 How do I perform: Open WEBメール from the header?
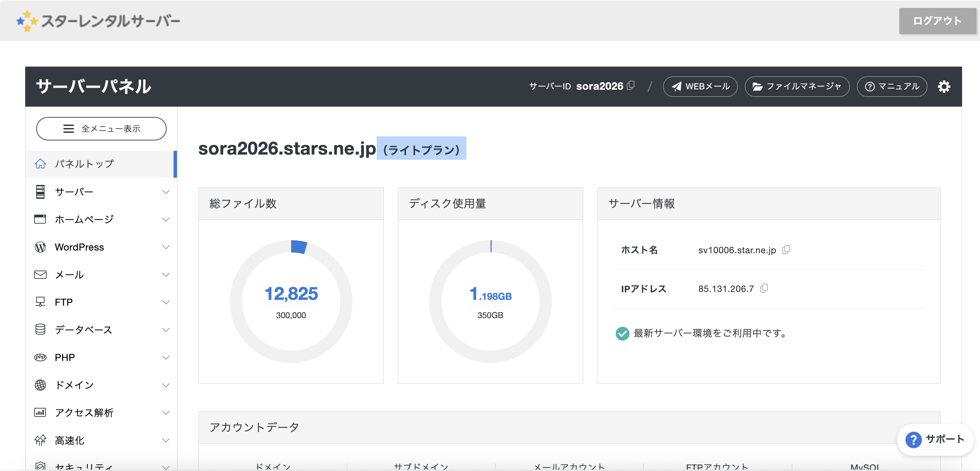pos(700,87)
